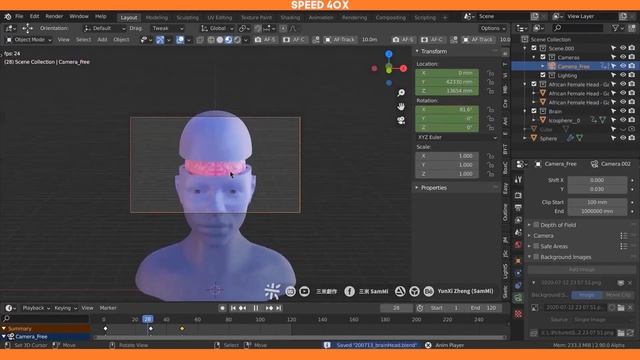Image resolution: width=640 pixels, height=360 pixels.
Task: Open the Render menu
Action: 54,17
